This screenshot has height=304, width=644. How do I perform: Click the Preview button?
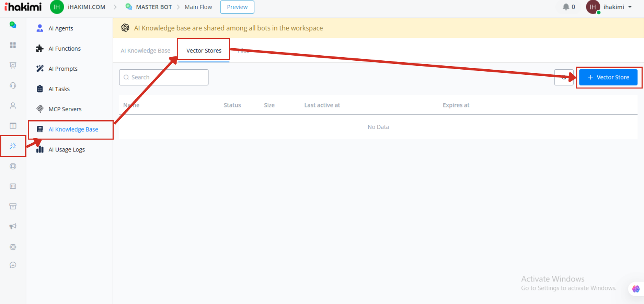[237, 7]
